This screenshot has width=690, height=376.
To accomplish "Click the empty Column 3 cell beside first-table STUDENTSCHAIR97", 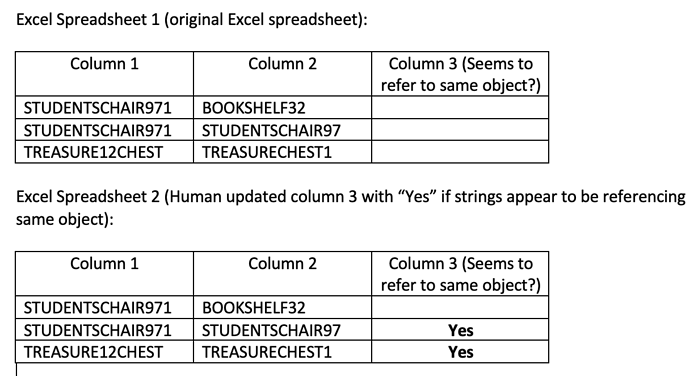I will 460,130.
